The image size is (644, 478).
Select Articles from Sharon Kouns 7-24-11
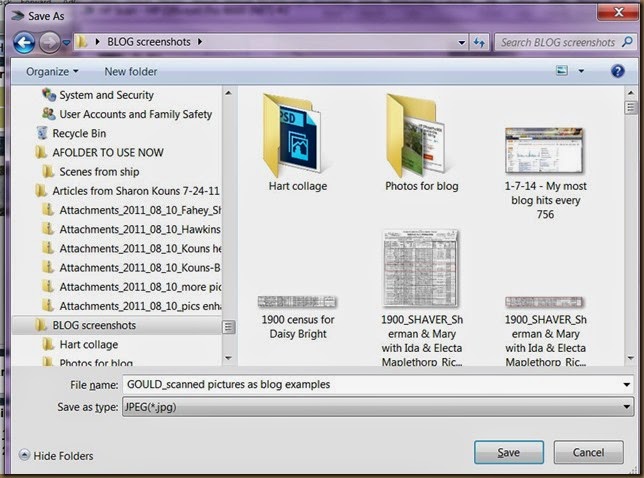136,191
